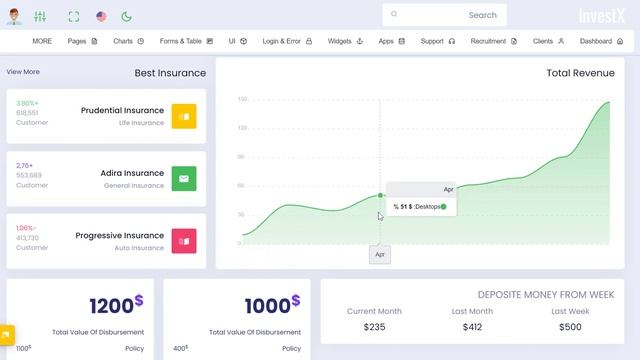Open the US flag language selector
This screenshot has height=360, width=640.
pos(101,17)
